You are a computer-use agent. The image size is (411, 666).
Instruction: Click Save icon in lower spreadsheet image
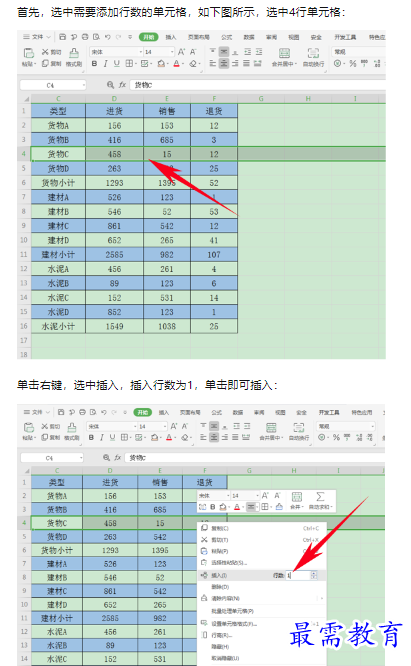(61, 412)
